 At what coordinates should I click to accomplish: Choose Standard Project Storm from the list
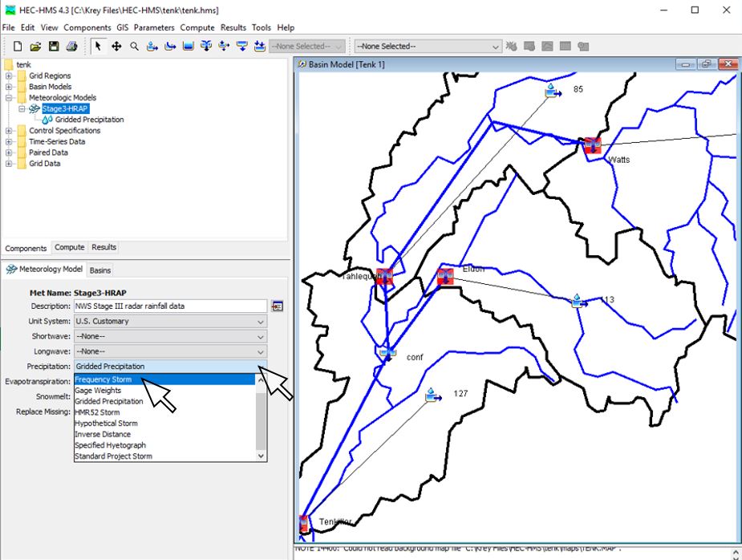point(164,457)
